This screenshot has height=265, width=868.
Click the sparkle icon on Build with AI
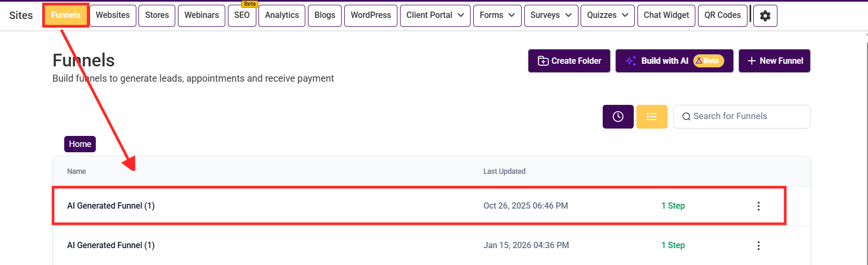pyautogui.click(x=631, y=61)
